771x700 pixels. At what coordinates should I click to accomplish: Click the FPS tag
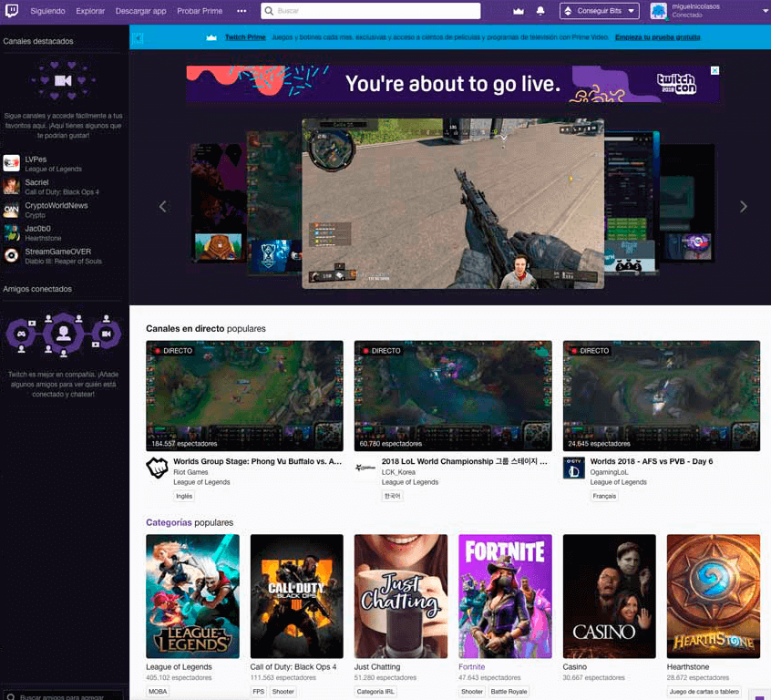259,692
